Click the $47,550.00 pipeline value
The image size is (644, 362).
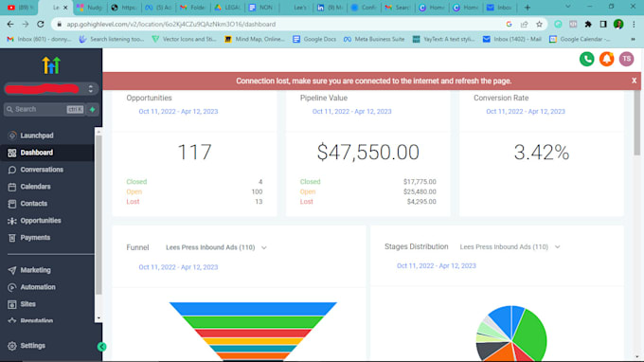click(x=368, y=152)
